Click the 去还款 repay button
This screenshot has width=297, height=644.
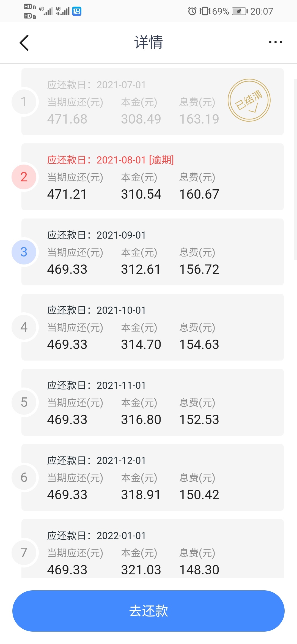pos(148,611)
